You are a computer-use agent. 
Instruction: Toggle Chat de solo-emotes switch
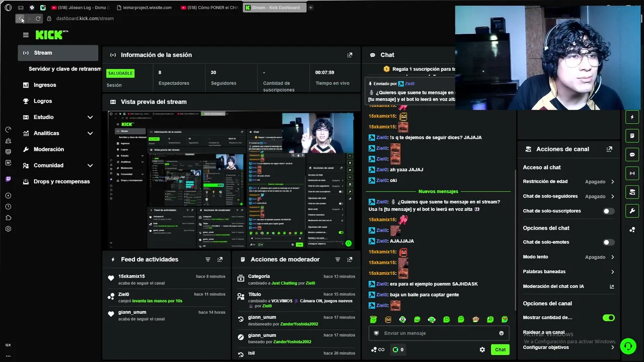pyautogui.click(x=609, y=242)
